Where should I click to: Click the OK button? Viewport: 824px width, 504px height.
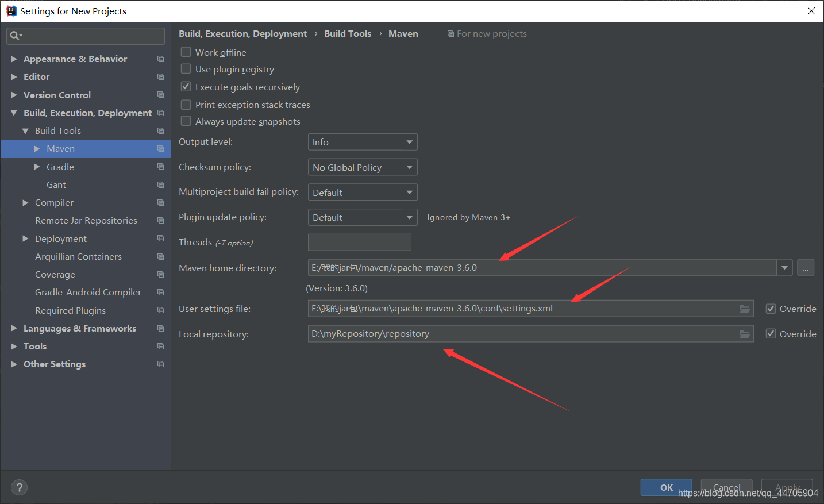click(667, 487)
